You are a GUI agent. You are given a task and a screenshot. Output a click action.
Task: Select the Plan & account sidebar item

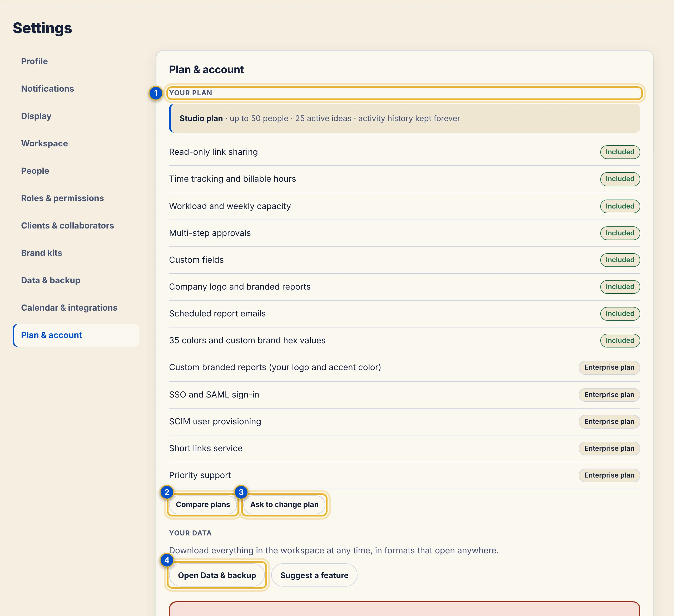tap(76, 335)
